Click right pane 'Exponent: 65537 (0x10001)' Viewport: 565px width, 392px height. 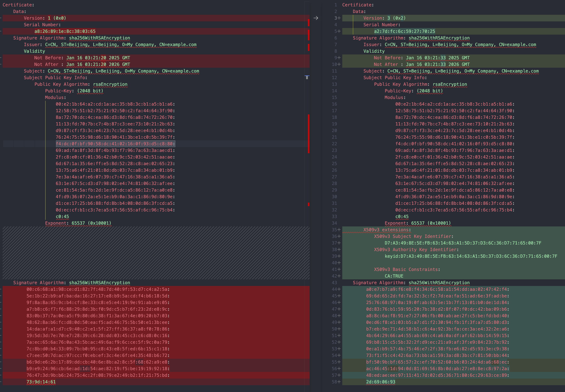click(418, 223)
